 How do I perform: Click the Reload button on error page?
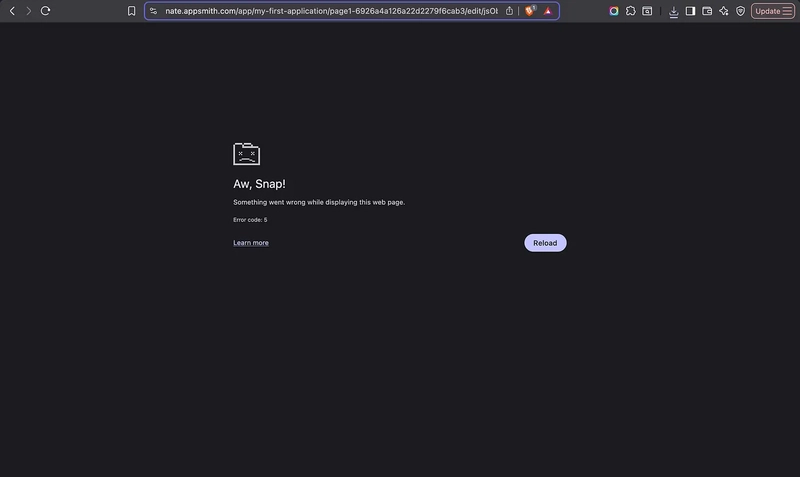(x=545, y=243)
